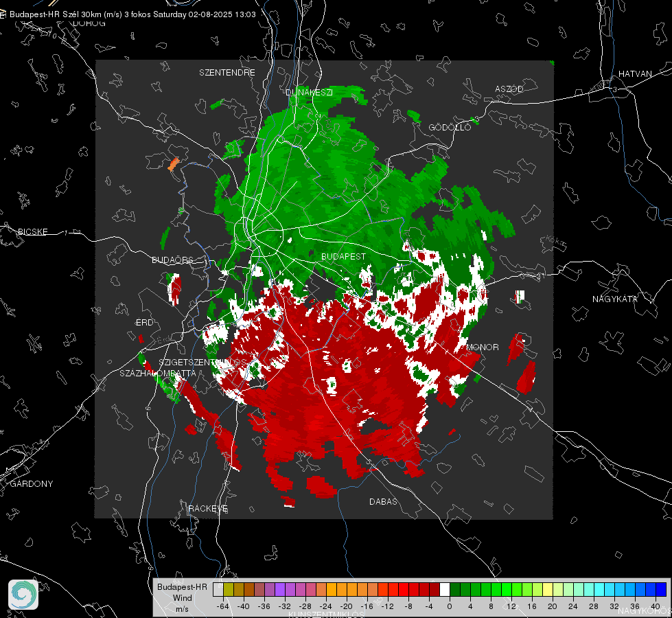
Task: Click the BICSKE town label
Action: (x=33, y=231)
